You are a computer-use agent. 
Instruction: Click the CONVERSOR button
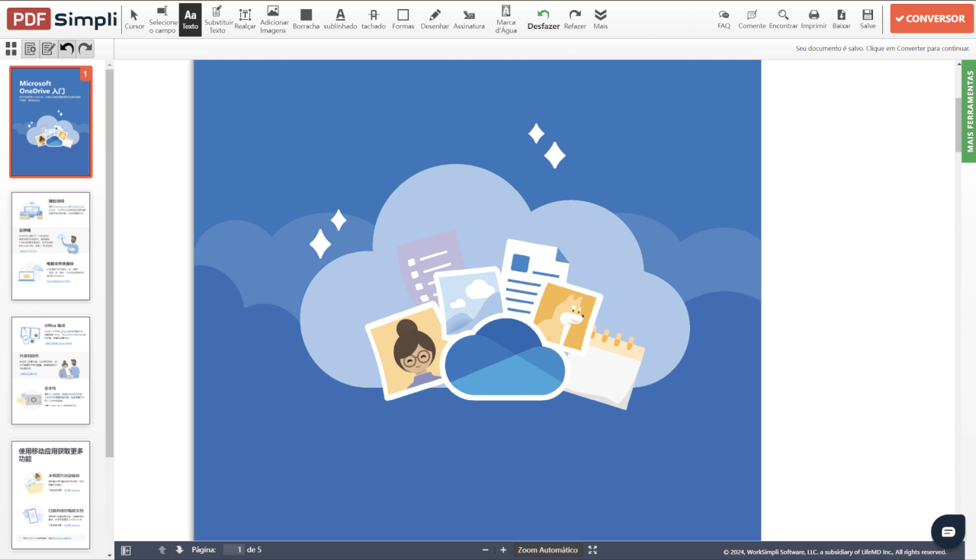(x=931, y=19)
